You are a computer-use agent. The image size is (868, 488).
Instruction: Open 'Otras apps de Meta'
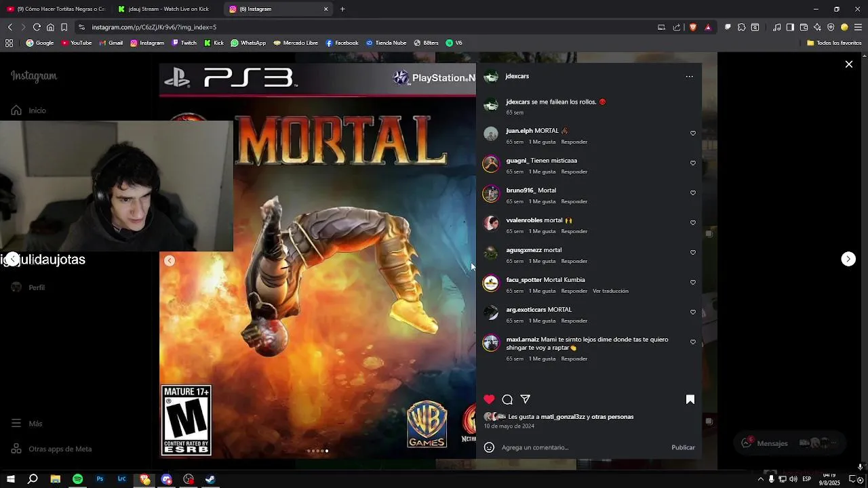pos(52,449)
